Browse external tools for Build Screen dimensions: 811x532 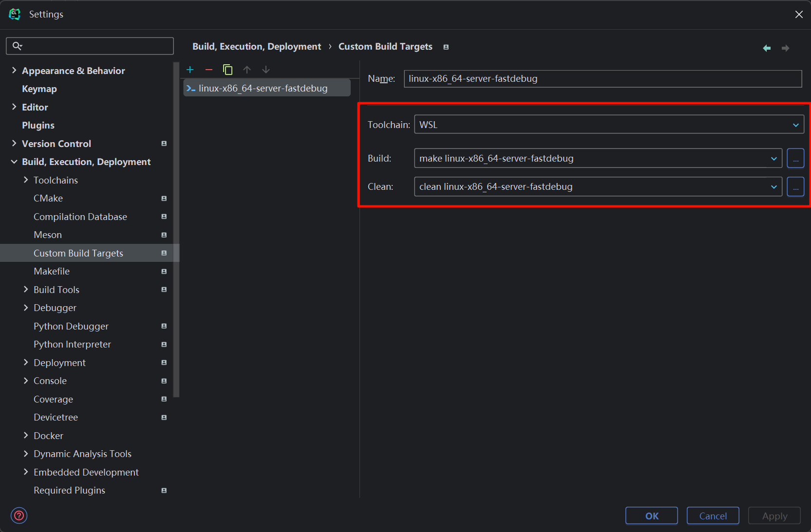click(795, 158)
